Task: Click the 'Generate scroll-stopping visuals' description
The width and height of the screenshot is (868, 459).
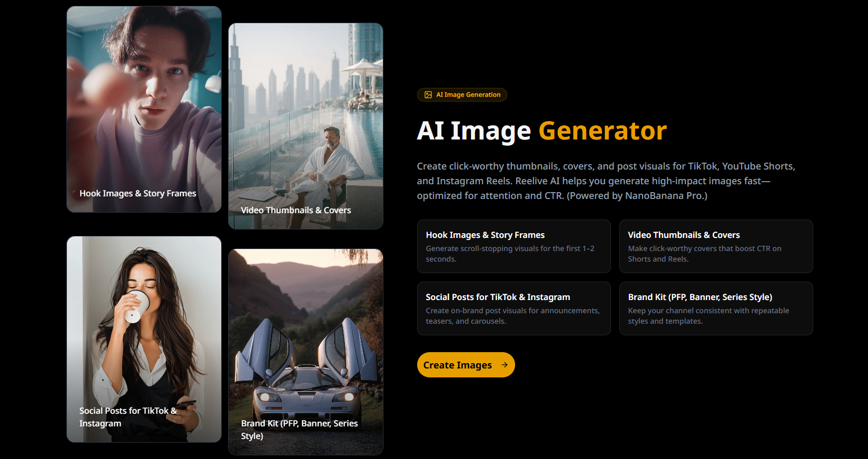Action: click(x=510, y=254)
